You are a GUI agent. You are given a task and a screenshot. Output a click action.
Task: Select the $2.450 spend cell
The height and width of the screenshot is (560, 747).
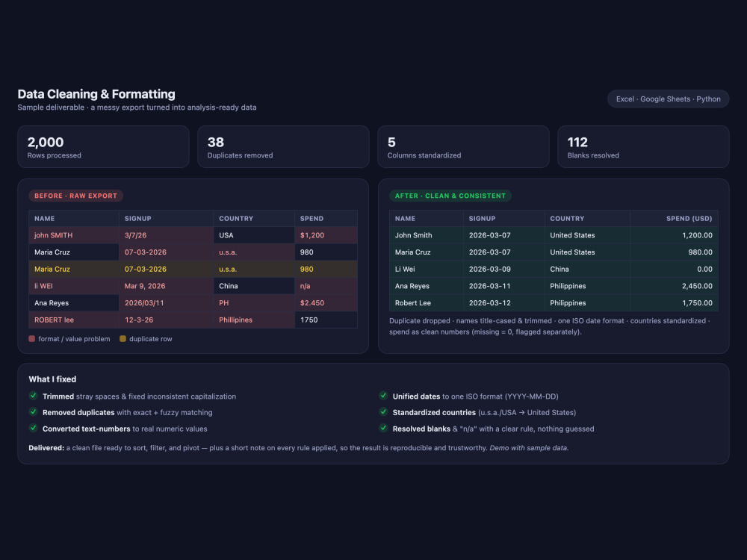point(326,303)
